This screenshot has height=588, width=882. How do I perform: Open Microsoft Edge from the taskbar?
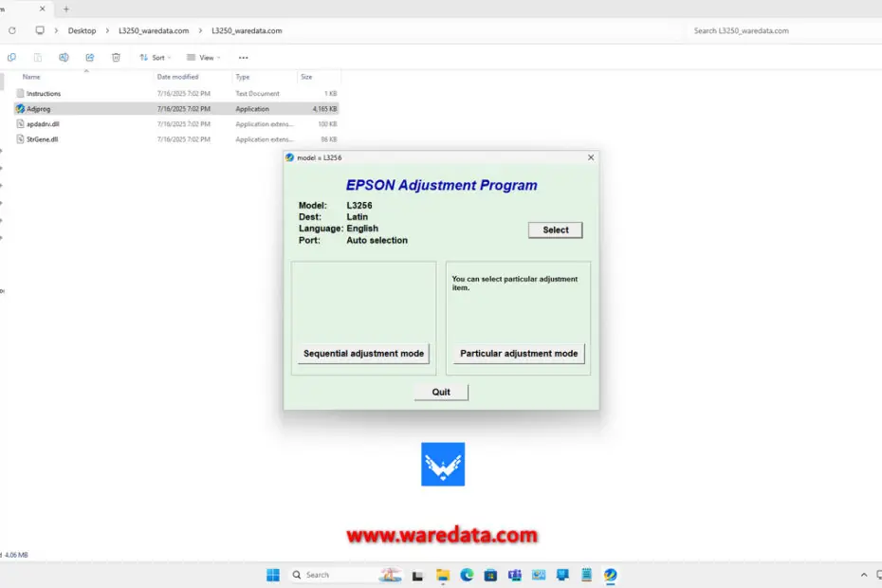[467, 575]
